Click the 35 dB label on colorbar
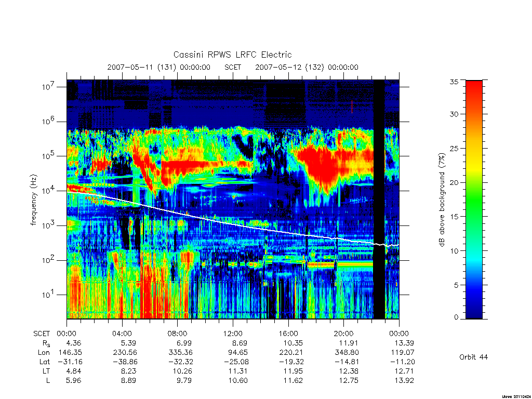532x399 pixels. point(454,82)
